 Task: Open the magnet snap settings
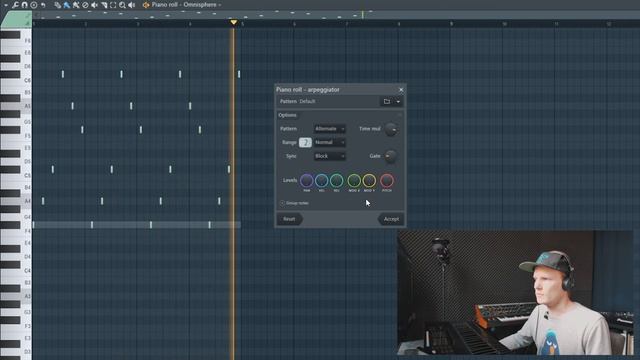pos(24,5)
